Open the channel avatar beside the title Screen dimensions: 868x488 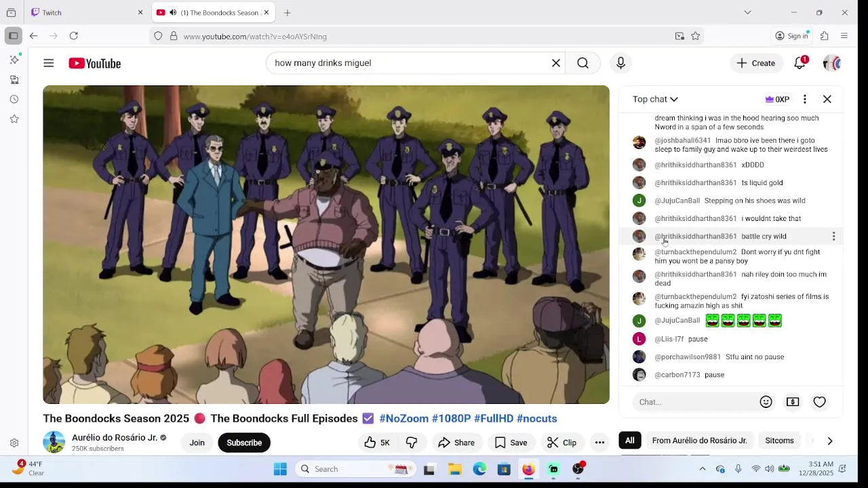(x=54, y=443)
